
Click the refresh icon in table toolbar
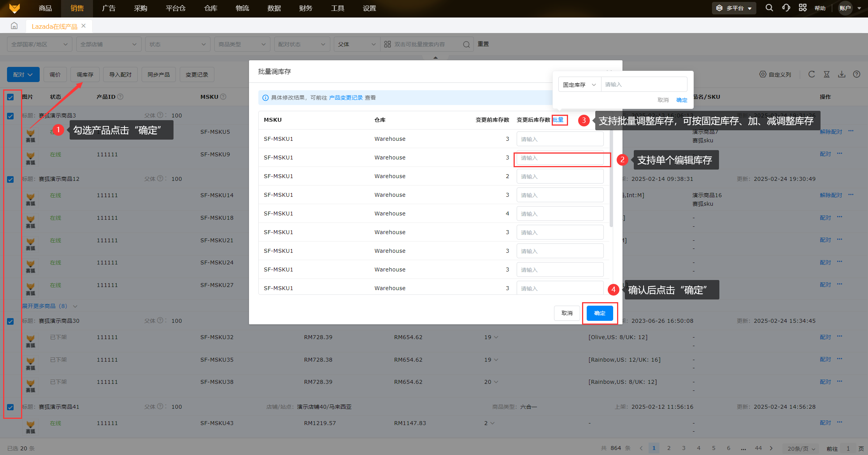pyautogui.click(x=811, y=74)
